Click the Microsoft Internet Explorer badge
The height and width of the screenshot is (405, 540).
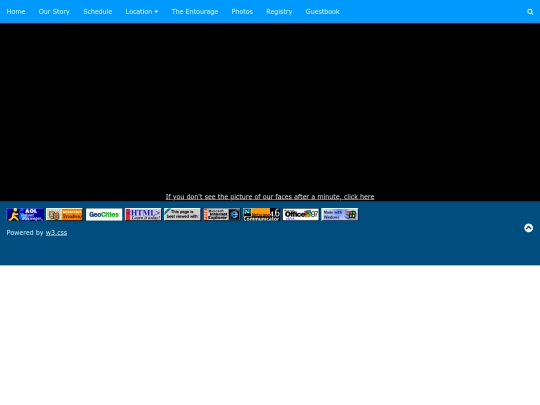pos(222,215)
